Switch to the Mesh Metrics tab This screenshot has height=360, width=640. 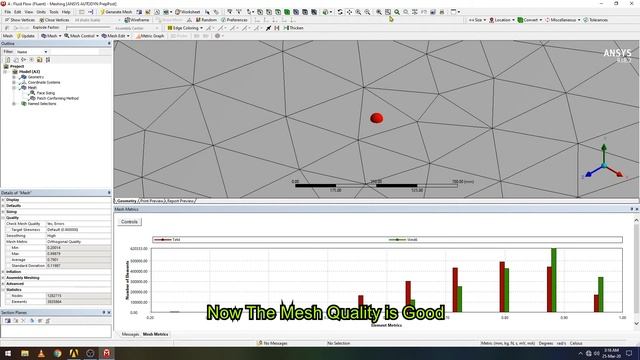[x=156, y=334]
